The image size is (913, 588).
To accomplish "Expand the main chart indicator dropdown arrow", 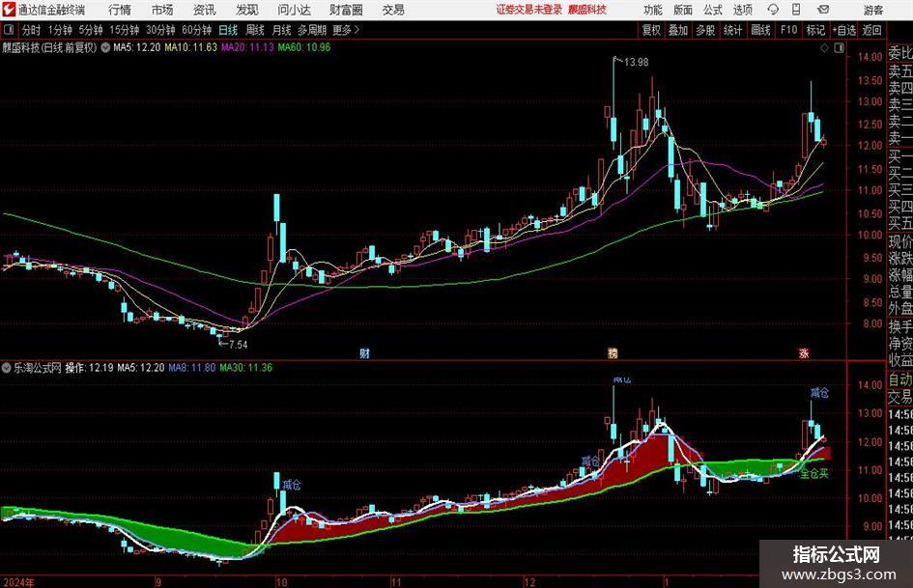I will [105, 47].
